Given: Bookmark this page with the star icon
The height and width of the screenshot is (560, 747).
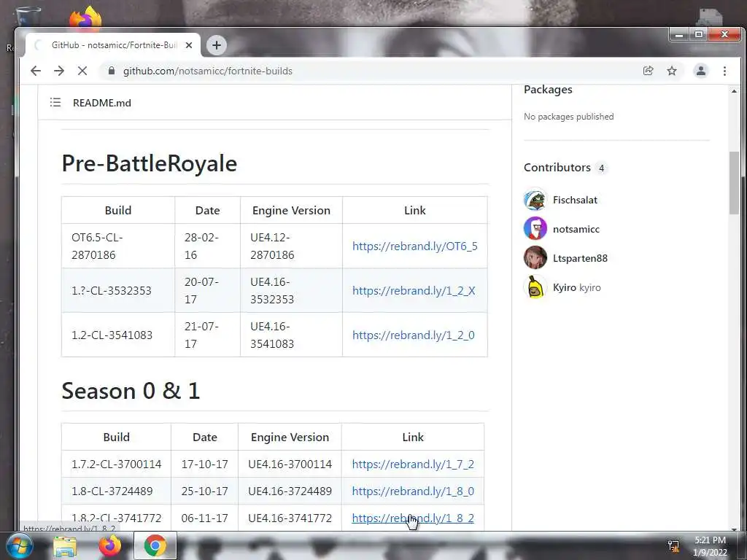Looking at the screenshot, I should pyautogui.click(x=672, y=71).
